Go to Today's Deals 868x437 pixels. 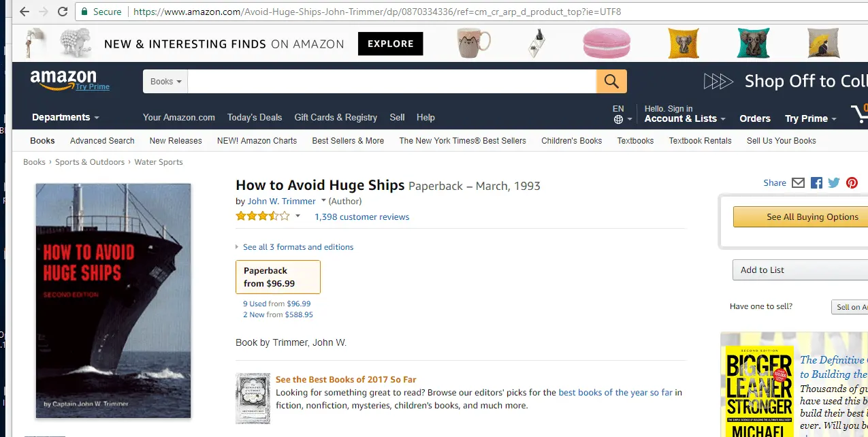(x=255, y=118)
